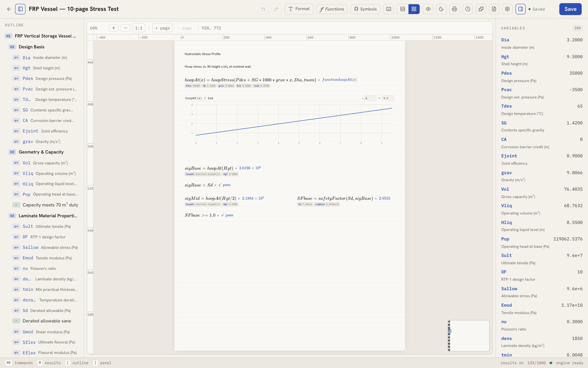
Task: Toggle the eye preview icon
Action: pyautogui.click(x=428, y=9)
